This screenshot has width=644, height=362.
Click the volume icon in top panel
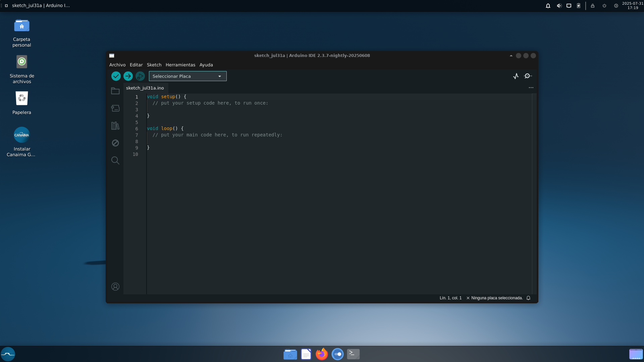point(559,6)
